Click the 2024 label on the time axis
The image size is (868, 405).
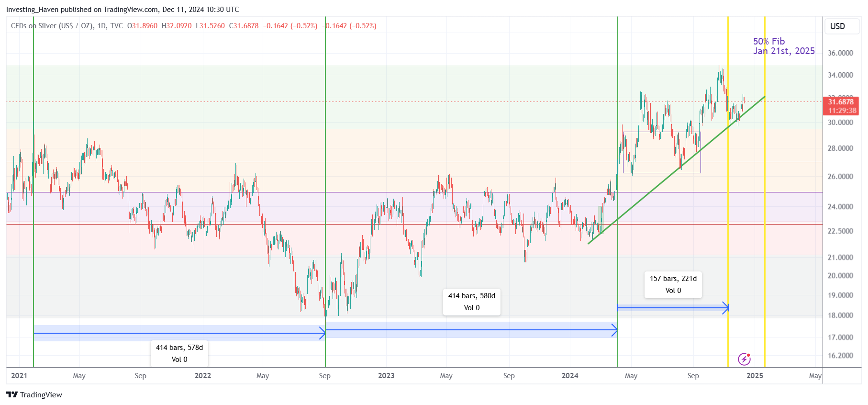coord(570,376)
